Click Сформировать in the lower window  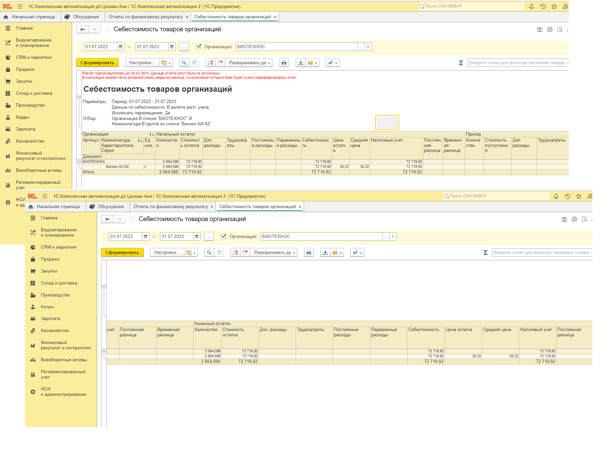click(x=122, y=252)
